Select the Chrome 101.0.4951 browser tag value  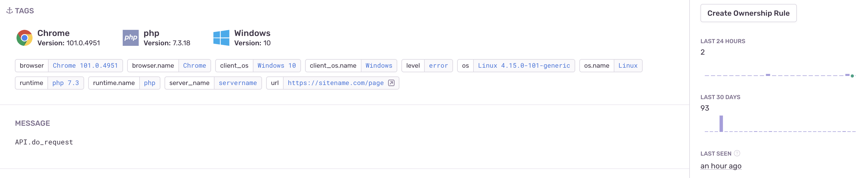click(85, 66)
